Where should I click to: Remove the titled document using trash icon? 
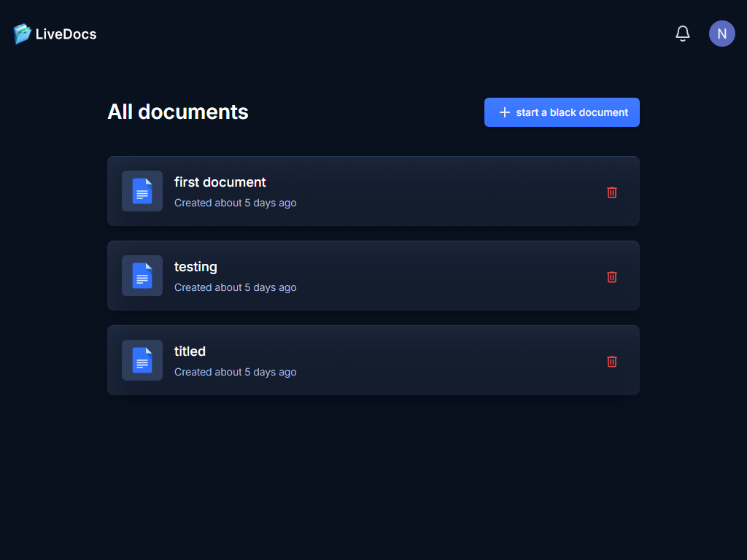click(612, 361)
